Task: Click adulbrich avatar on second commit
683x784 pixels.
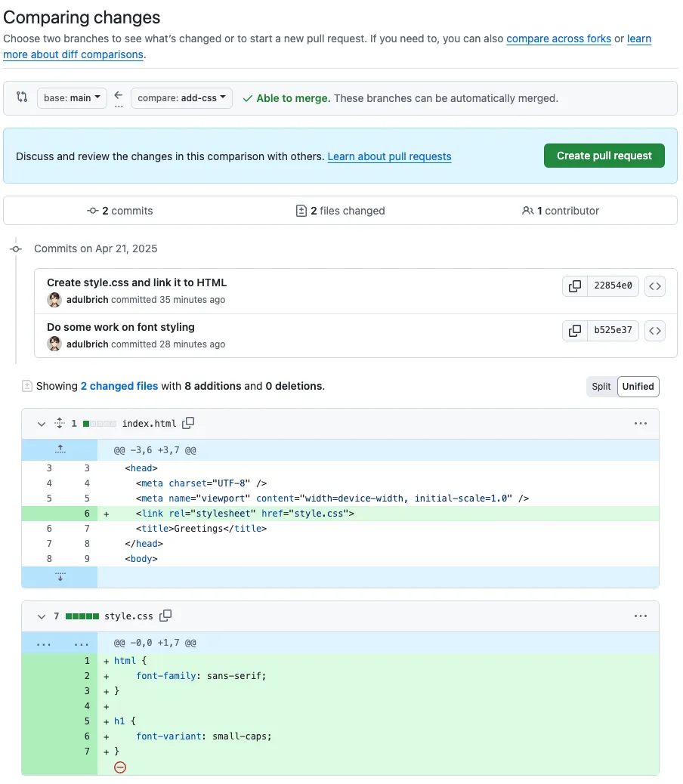Action: click(54, 344)
